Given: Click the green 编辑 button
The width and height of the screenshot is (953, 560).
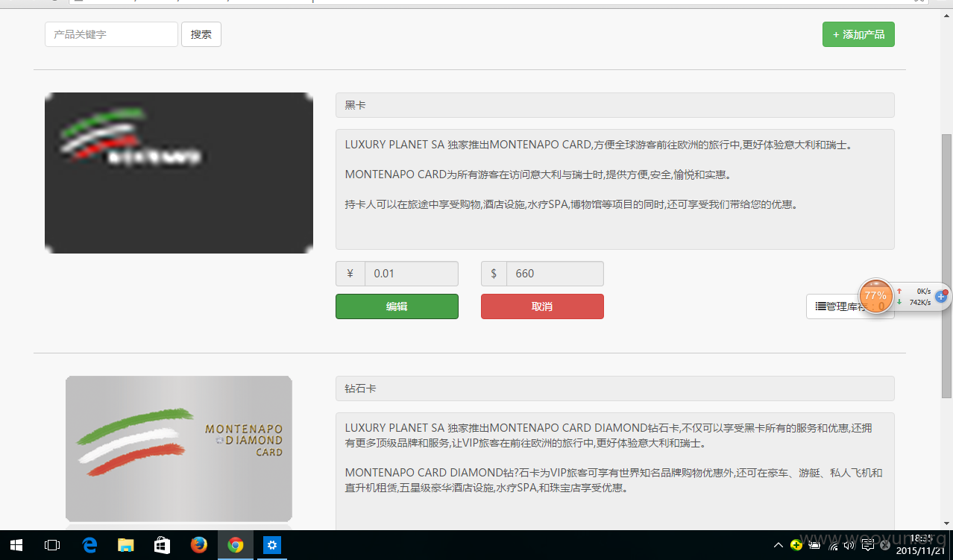Looking at the screenshot, I should 397,306.
